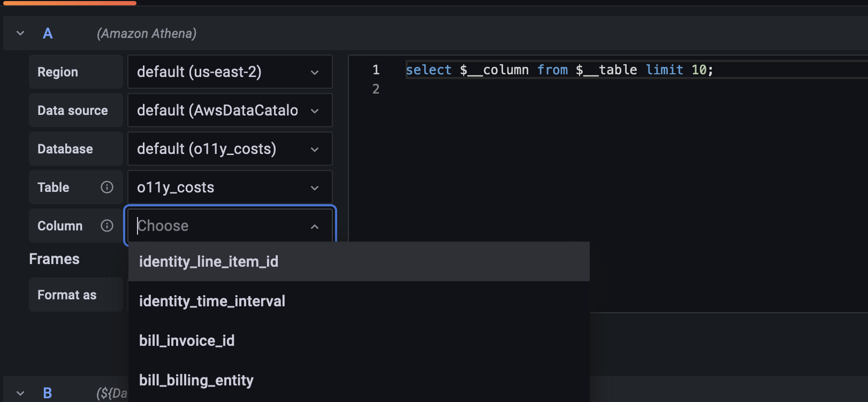The height and width of the screenshot is (402, 868).
Task: Open the Region dropdown
Action: tap(230, 72)
